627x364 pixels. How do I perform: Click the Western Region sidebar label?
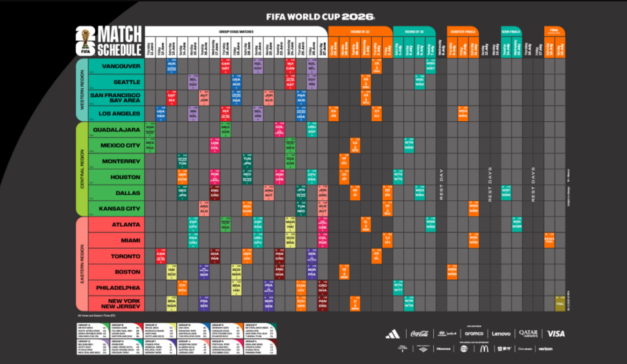[x=82, y=89]
